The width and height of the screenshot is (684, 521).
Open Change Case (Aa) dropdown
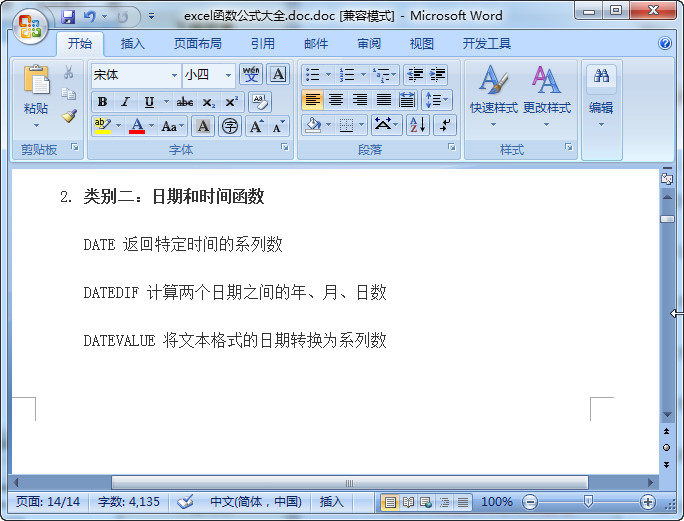coord(173,127)
